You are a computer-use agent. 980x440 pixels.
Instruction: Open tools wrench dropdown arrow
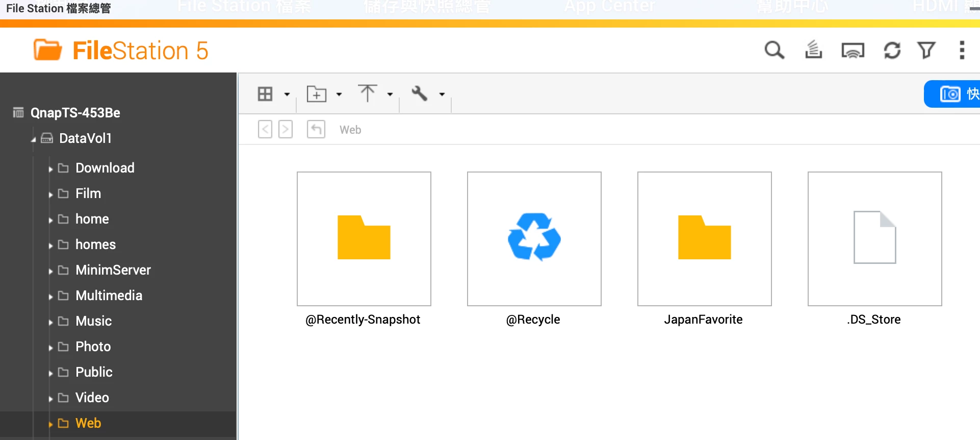click(x=442, y=94)
